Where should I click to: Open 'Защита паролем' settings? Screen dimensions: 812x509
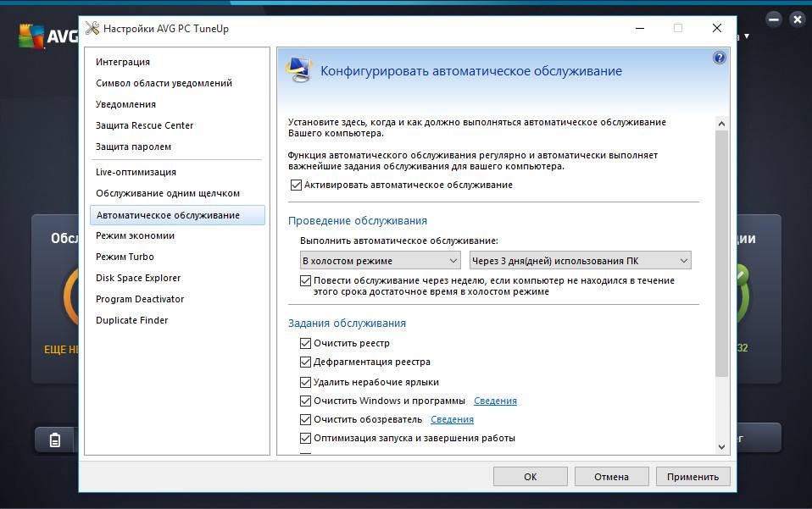tap(133, 147)
